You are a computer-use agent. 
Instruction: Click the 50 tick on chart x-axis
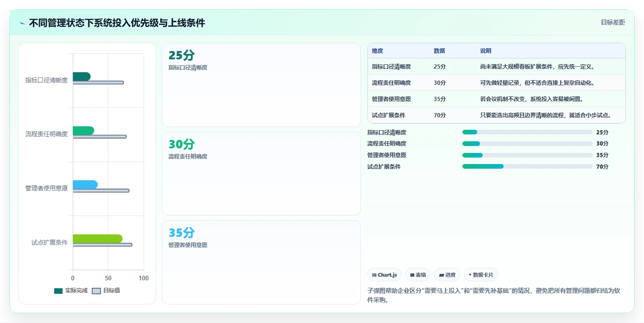point(108,278)
